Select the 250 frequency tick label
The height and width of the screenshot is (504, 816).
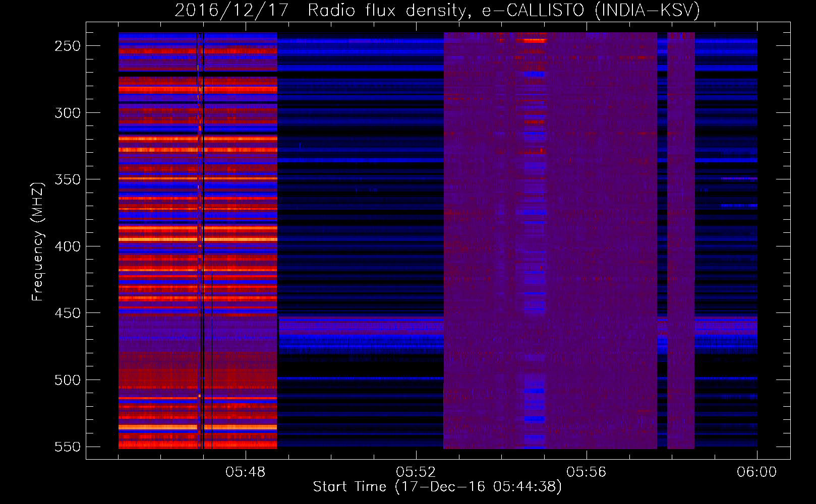[68, 46]
